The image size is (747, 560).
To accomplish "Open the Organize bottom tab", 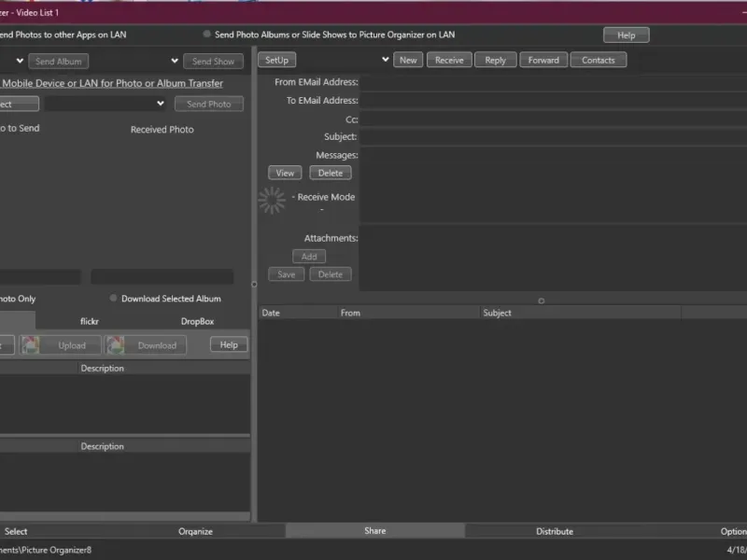I will click(195, 531).
